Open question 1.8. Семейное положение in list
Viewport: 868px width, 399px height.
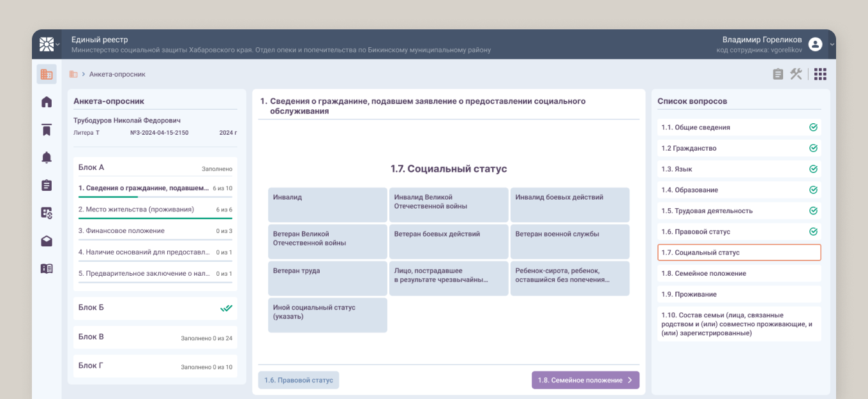[739, 273]
